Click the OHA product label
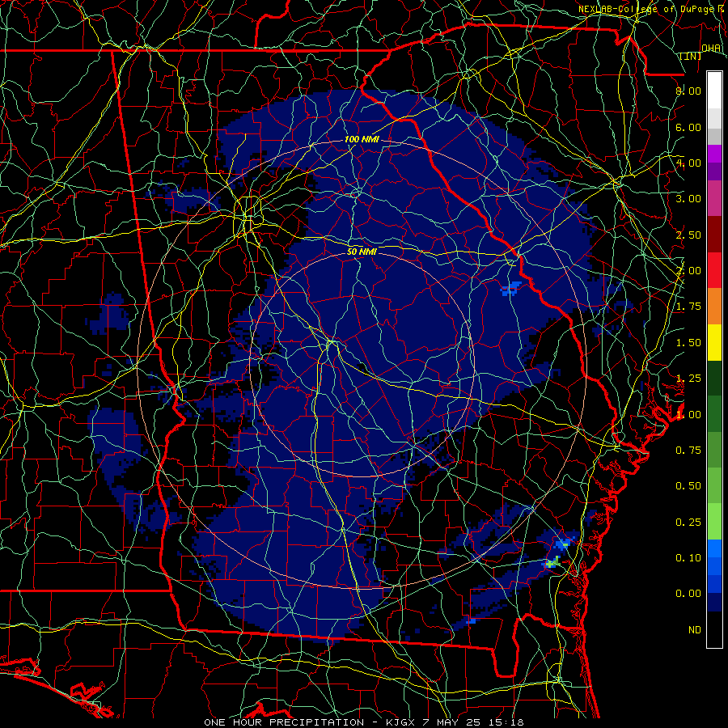The height and width of the screenshot is (728, 728). click(711, 48)
